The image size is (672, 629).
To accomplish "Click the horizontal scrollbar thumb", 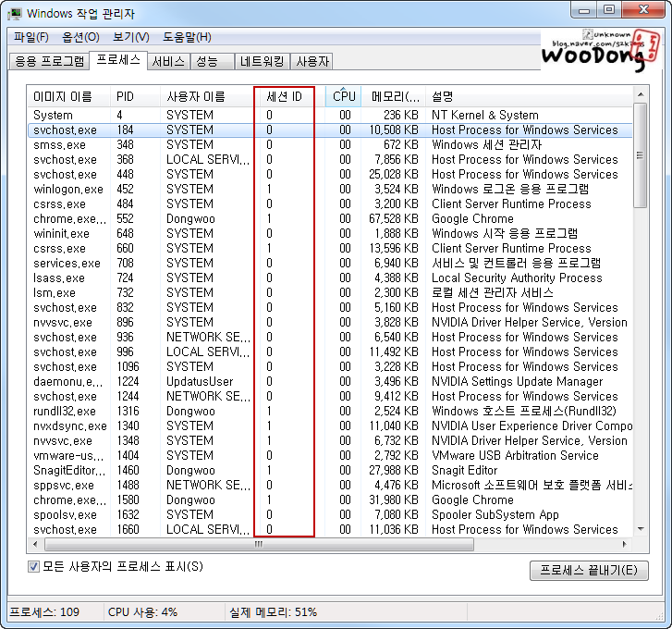I will 260,544.
